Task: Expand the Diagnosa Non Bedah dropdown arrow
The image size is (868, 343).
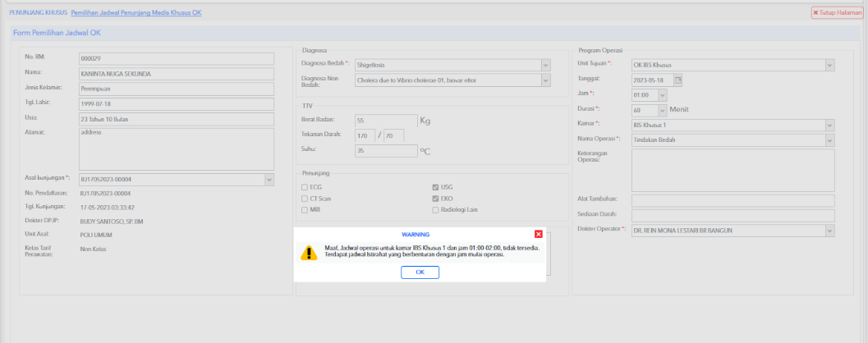Action: 546,80
